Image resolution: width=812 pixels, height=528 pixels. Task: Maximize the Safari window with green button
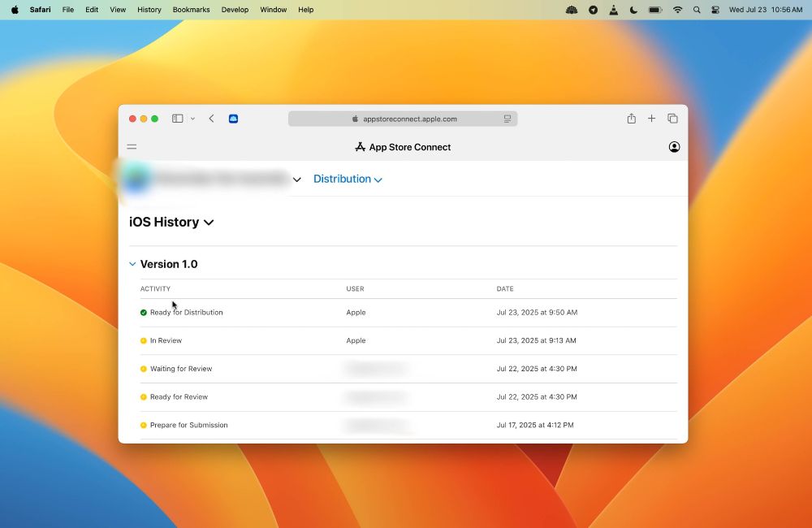(x=154, y=119)
